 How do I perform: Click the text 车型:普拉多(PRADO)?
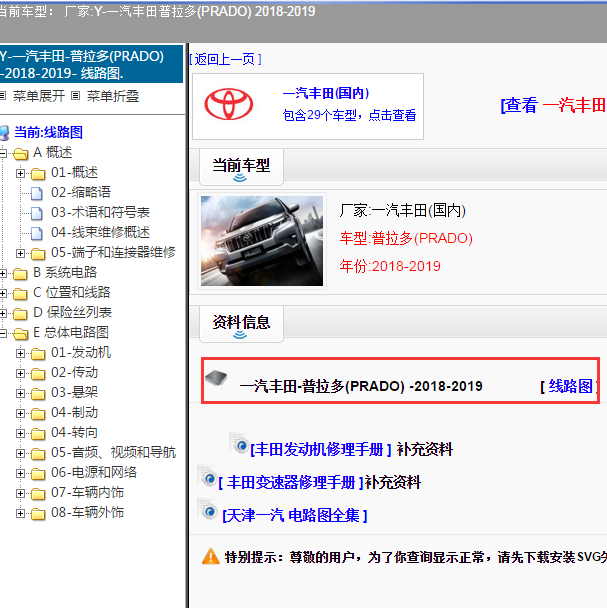click(406, 238)
